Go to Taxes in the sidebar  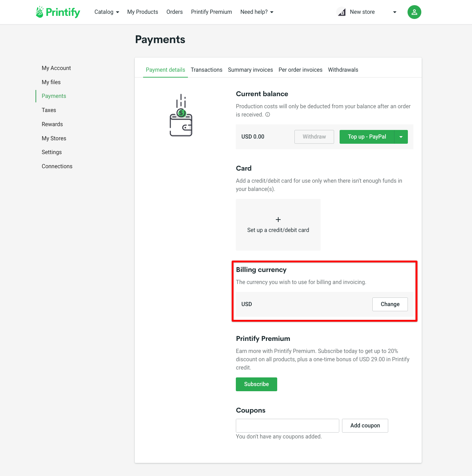click(x=49, y=110)
